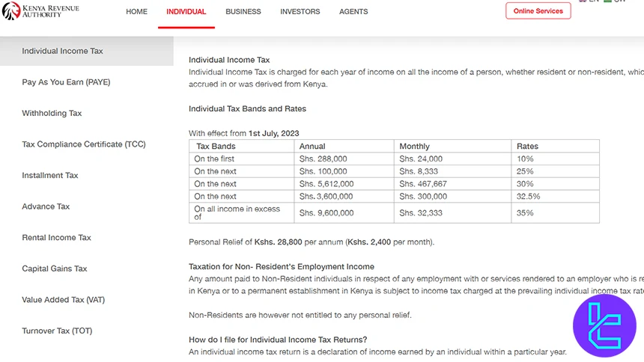The image size is (644, 362).
Task: Open Tax Compliance Certificate (TCC)
Action: pos(84,144)
